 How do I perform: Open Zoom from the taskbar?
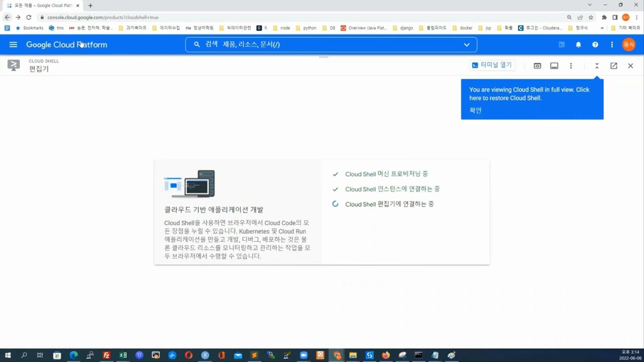point(304,355)
